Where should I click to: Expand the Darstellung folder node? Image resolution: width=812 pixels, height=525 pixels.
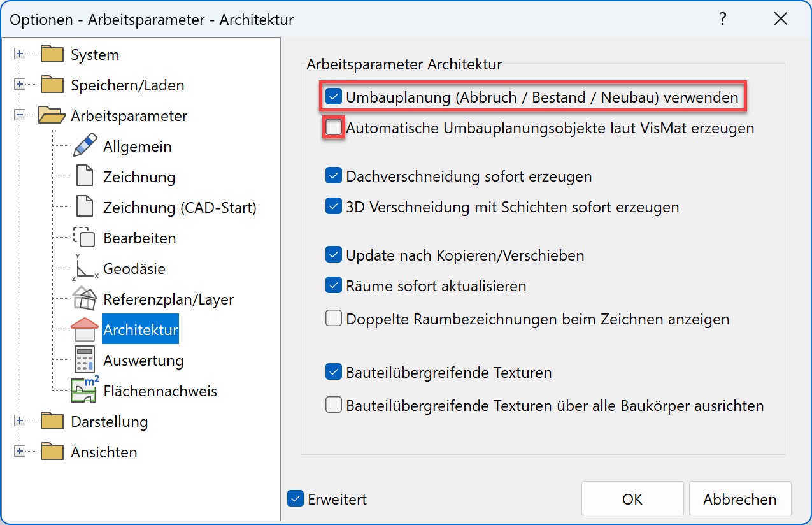pos(20,421)
